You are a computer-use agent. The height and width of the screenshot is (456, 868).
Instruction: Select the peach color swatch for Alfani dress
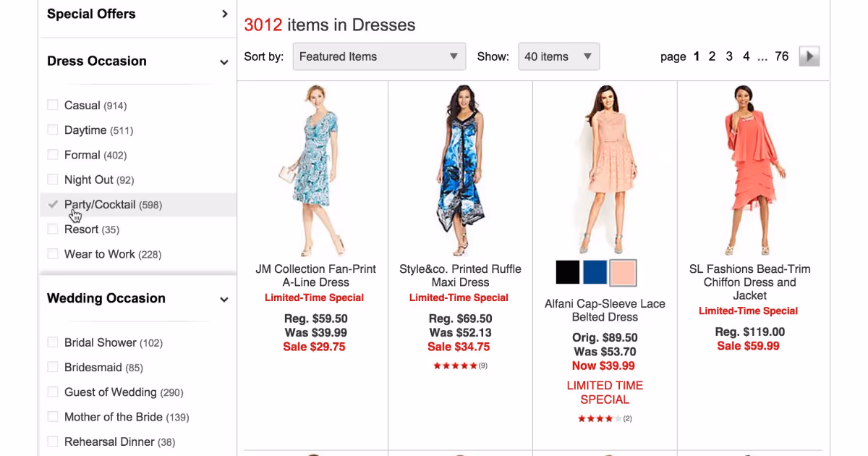[x=623, y=273]
